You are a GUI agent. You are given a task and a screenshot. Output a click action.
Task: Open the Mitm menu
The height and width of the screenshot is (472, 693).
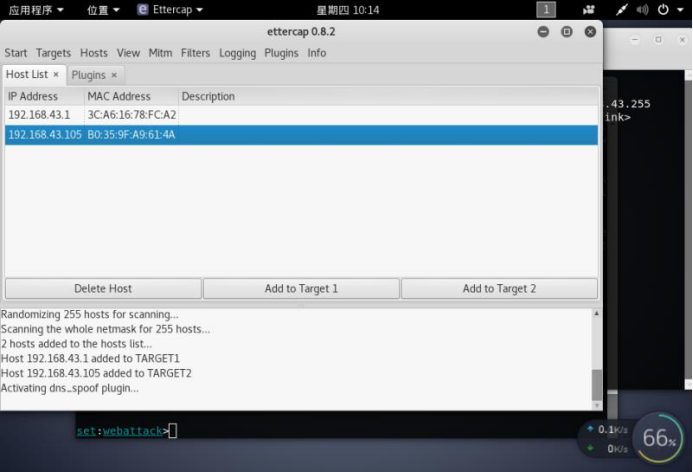(x=160, y=53)
